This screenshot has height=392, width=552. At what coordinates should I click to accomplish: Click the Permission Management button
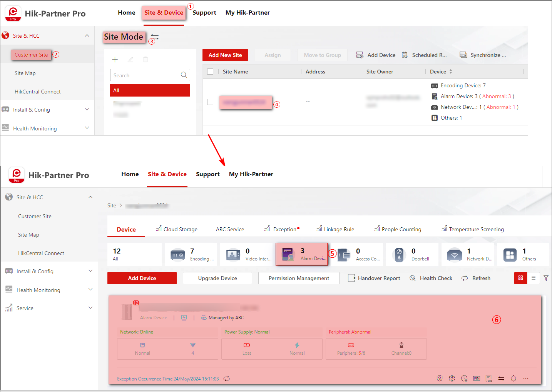point(299,278)
